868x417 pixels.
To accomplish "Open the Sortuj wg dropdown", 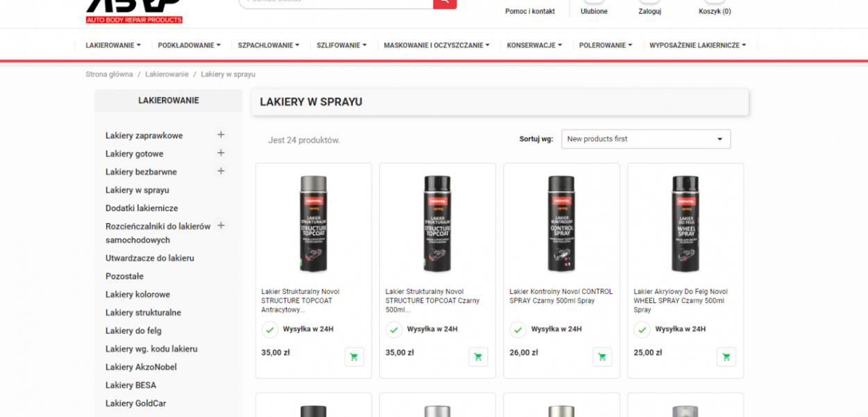I will tap(646, 139).
